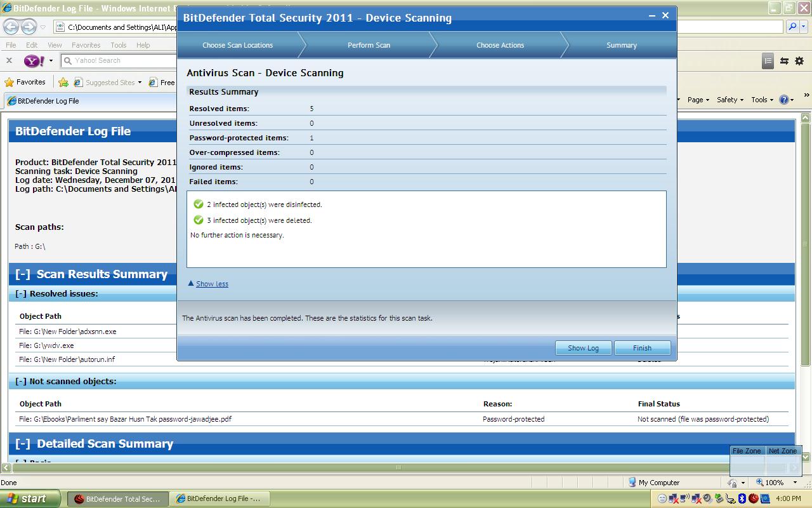Click the page scrollbar down arrow

[x=806, y=457]
